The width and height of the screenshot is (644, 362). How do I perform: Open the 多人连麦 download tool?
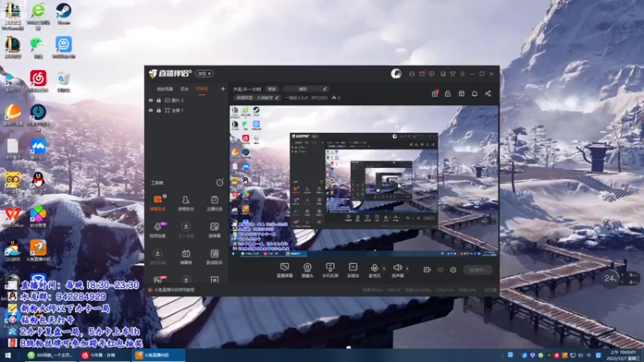click(x=186, y=230)
